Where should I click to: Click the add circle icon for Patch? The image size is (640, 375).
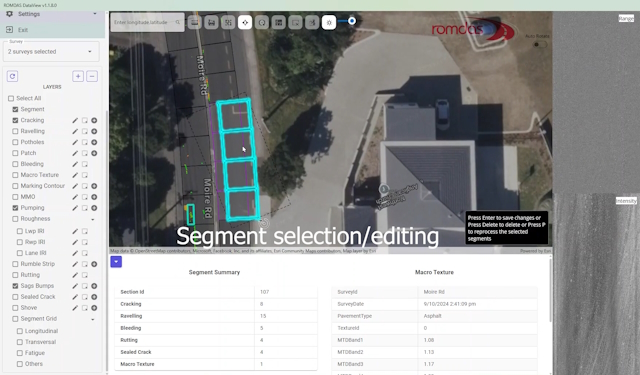[94, 153]
